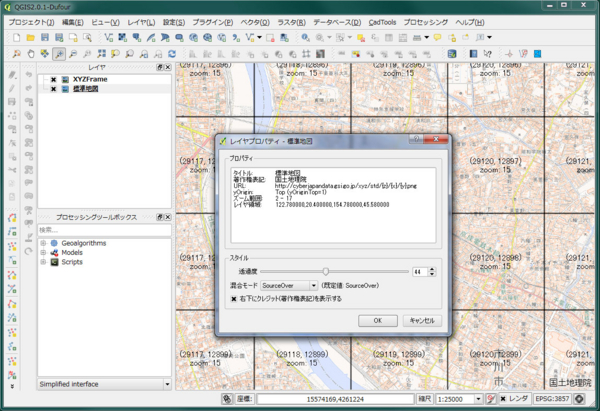Select the 標準地図 layer name
The image size is (600, 411).
(86, 89)
